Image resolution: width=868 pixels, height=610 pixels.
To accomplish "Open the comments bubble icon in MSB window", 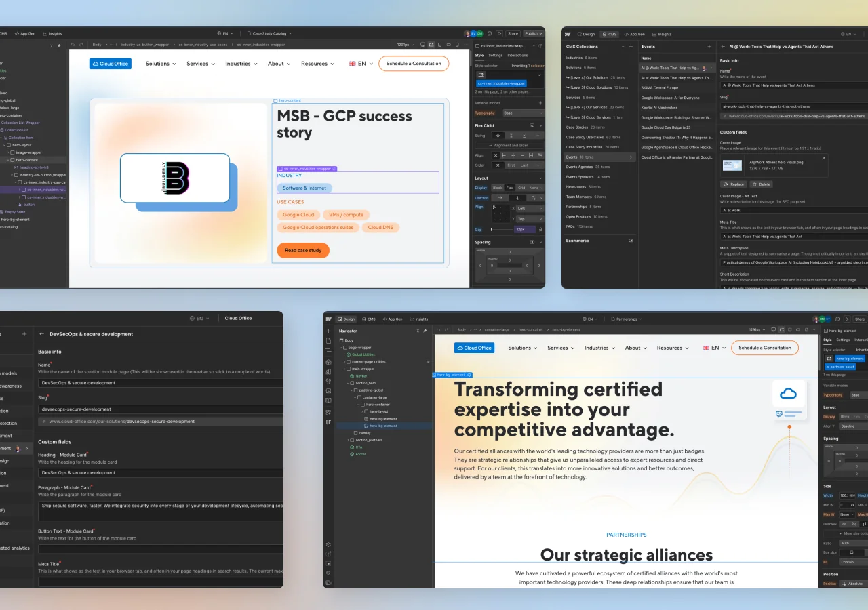I will click(490, 33).
